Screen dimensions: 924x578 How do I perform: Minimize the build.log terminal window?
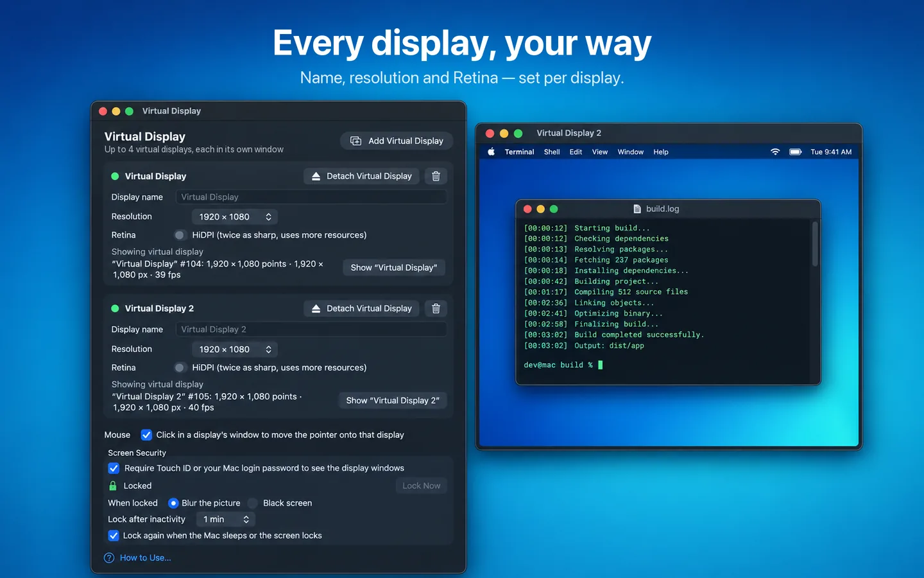[x=540, y=209]
